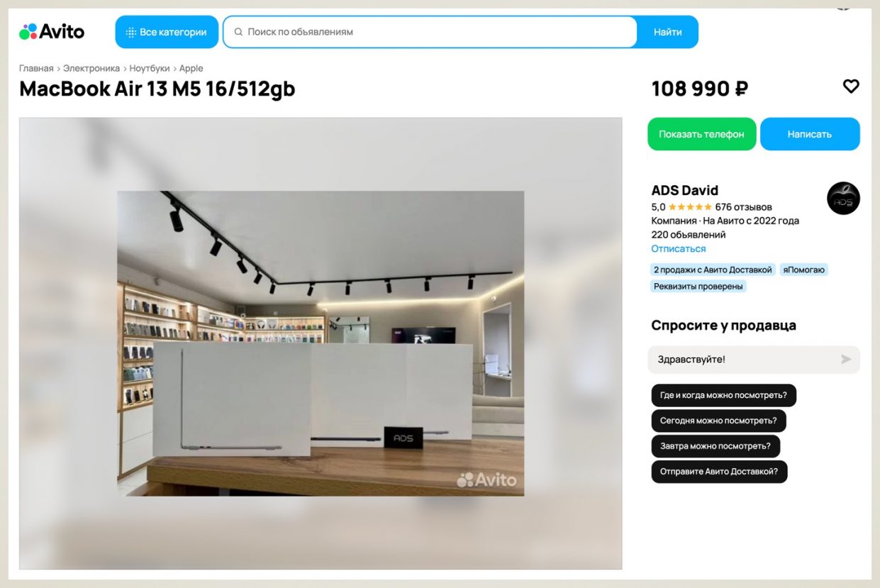The image size is (880, 588).
Task: Click Отписаться to unsubscribe from the seller
Action: (679, 249)
